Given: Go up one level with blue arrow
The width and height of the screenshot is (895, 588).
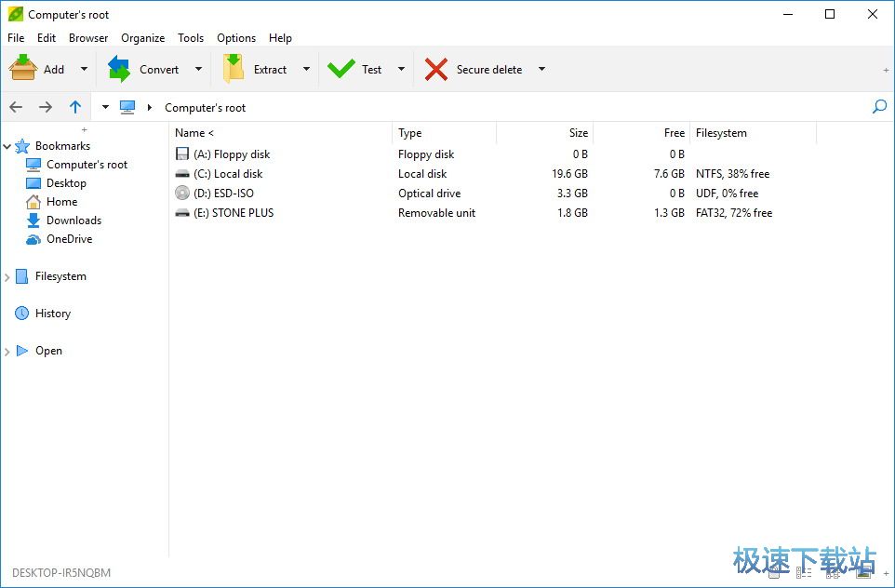Looking at the screenshot, I should click(75, 107).
